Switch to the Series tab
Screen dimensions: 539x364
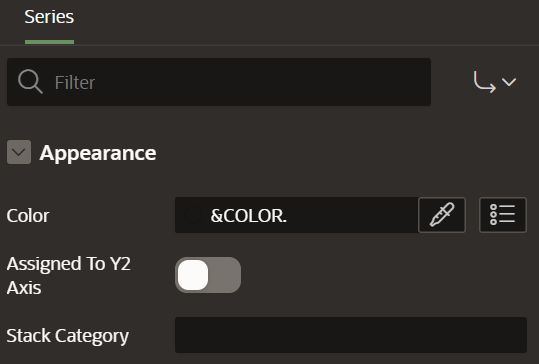[49, 17]
